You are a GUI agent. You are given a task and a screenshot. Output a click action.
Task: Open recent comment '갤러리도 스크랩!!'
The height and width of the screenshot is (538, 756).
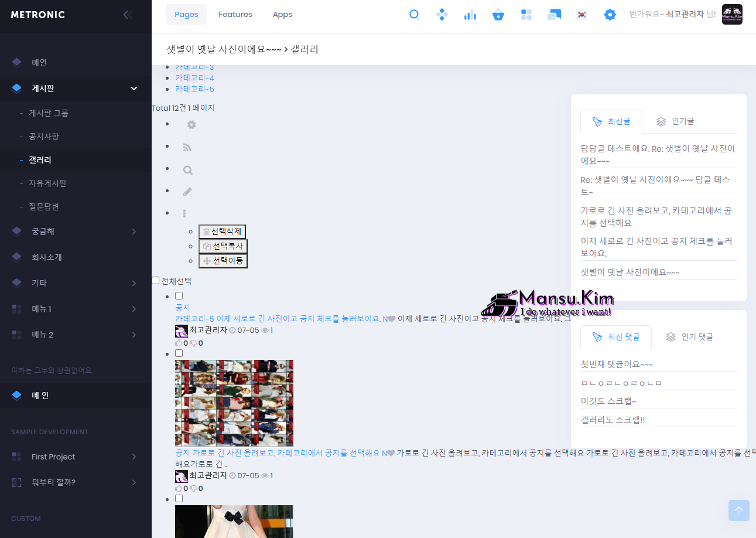(613, 420)
